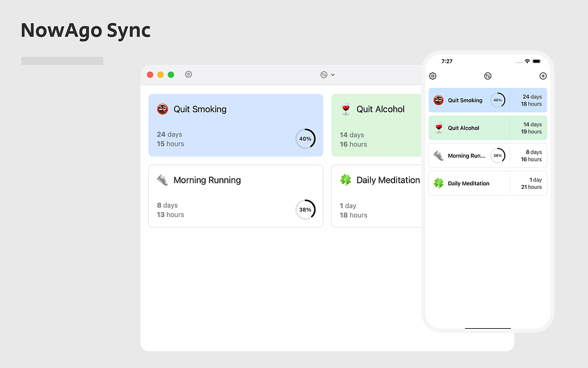Tap 40% progress ring on phone Quit Smoking row
This screenshot has width=588, height=368.
497,100
